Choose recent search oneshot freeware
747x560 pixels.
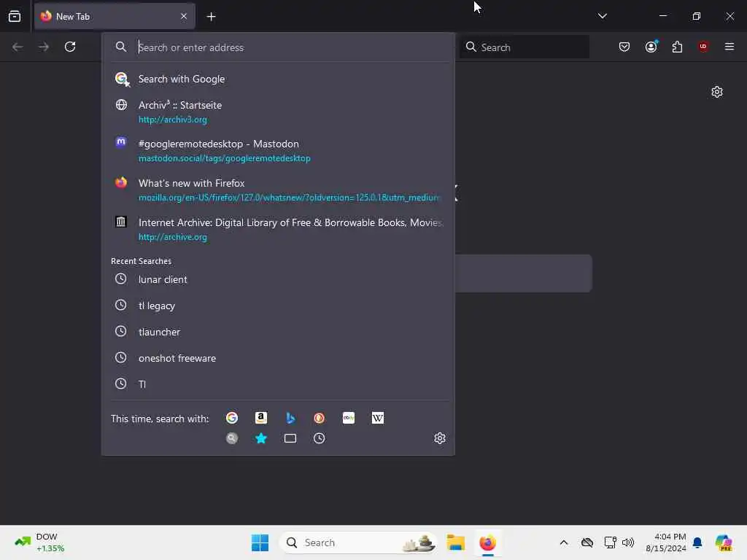(278, 358)
